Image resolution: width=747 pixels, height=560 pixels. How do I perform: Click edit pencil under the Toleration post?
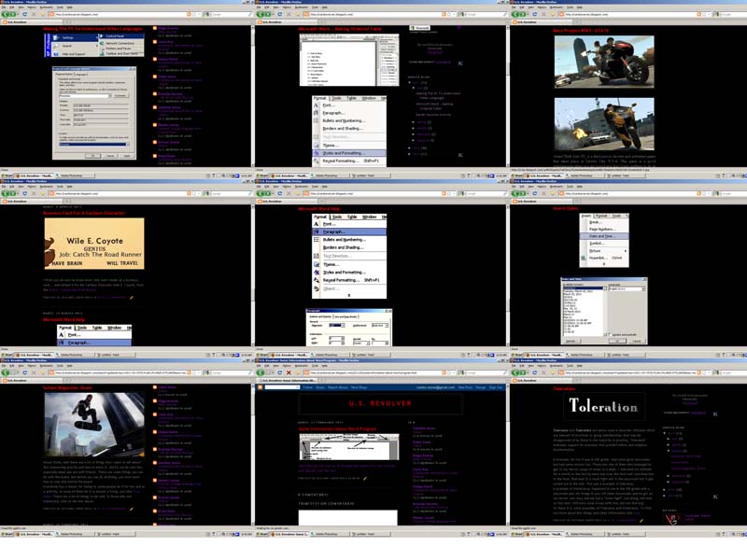641,521
